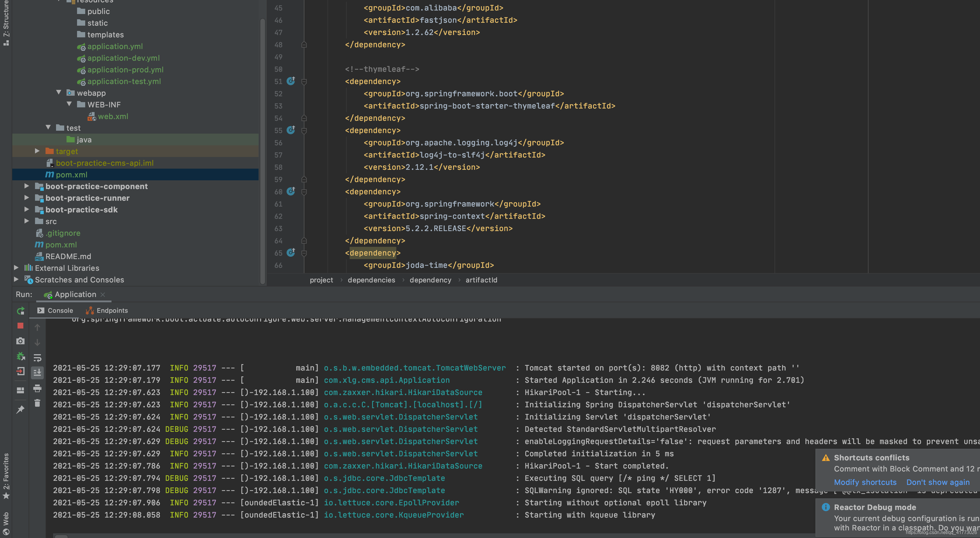Select application-prod.yml file

(125, 69)
